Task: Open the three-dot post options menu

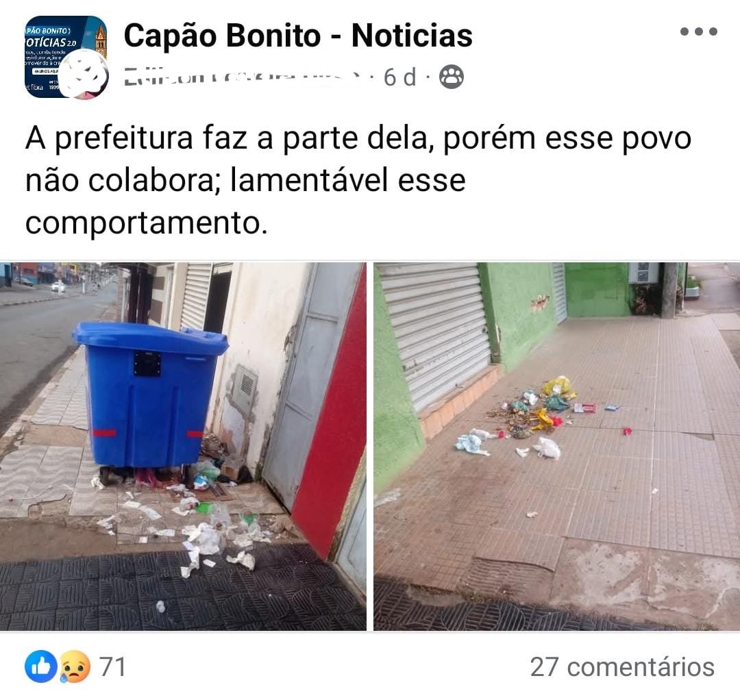Action: pyautogui.click(x=698, y=32)
